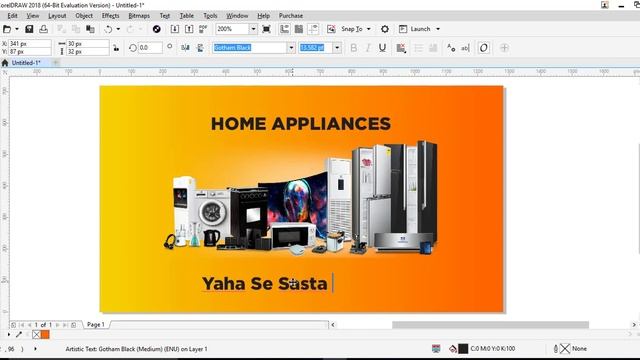Toggle Underline formatting

pos(382,48)
